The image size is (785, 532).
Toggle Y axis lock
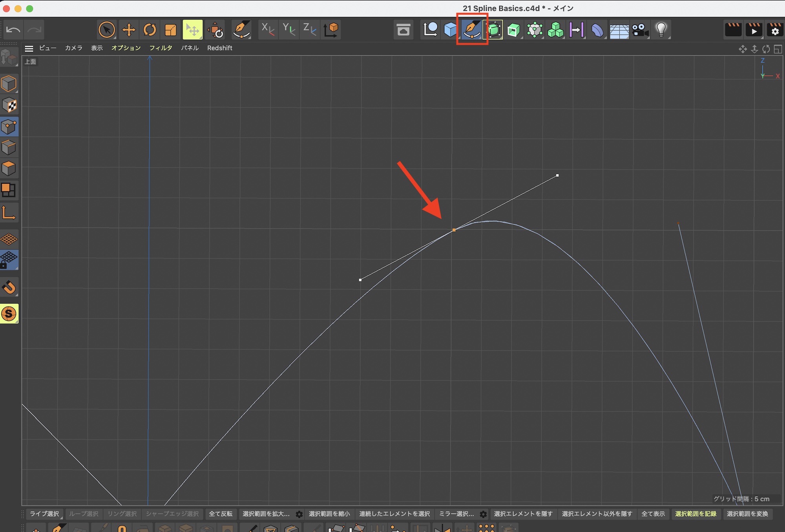coord(289,29)
